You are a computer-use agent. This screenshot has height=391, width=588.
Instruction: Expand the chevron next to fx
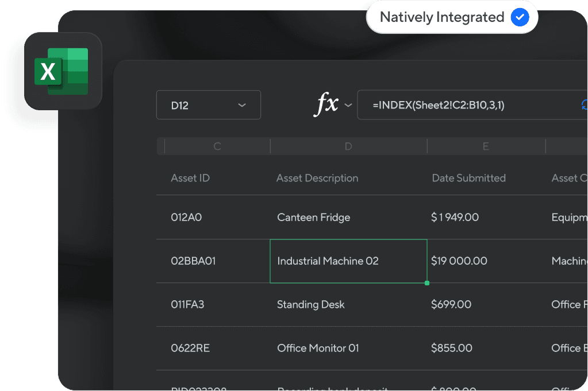348,105
